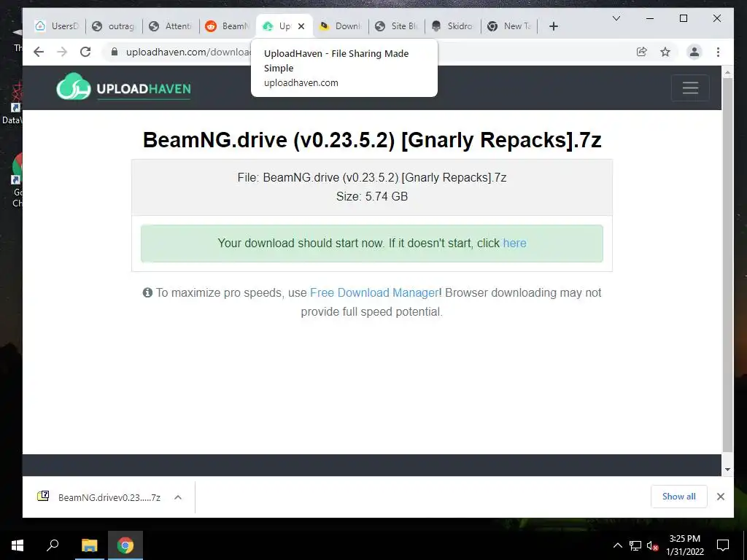Click the 'Size: 5.74 GB' text

[371, 196]
